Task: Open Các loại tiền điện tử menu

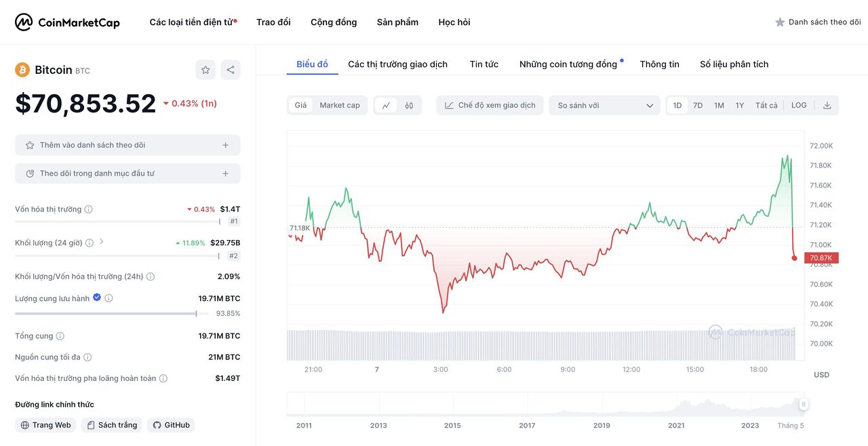Action: click(x=193, y=22)
